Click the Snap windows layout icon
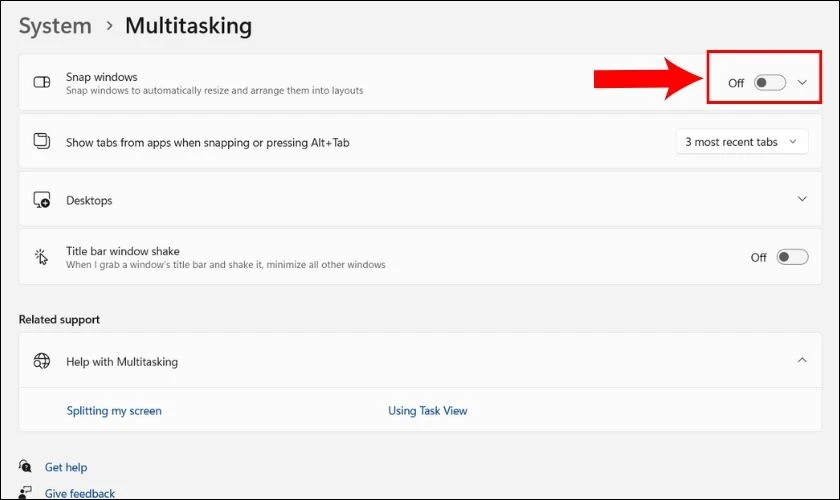 (42, 82)
